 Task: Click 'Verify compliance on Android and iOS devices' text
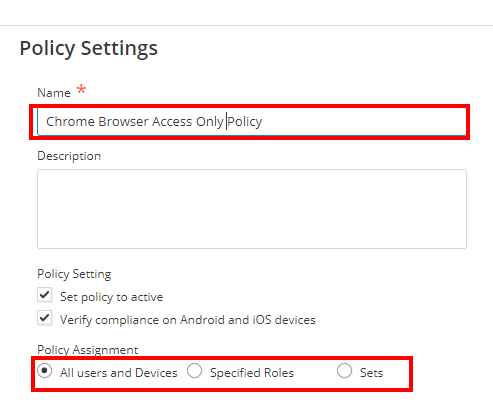[x=188, y=320]
